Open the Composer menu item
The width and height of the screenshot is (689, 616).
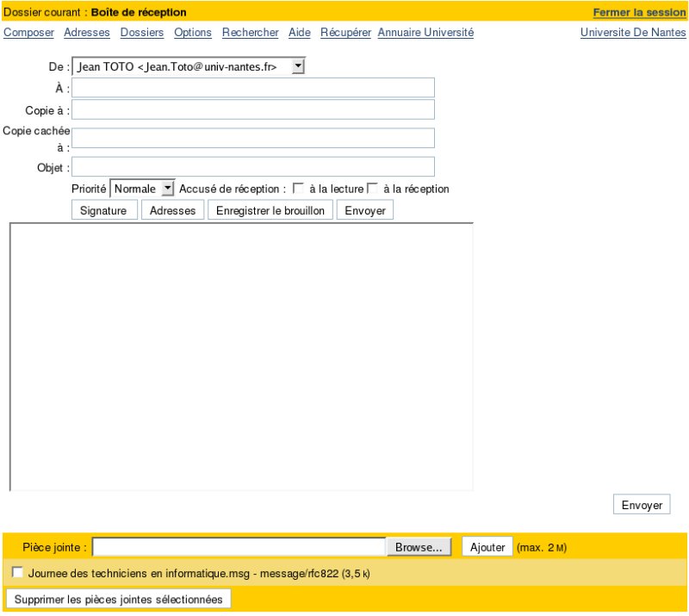click(28, 32)
